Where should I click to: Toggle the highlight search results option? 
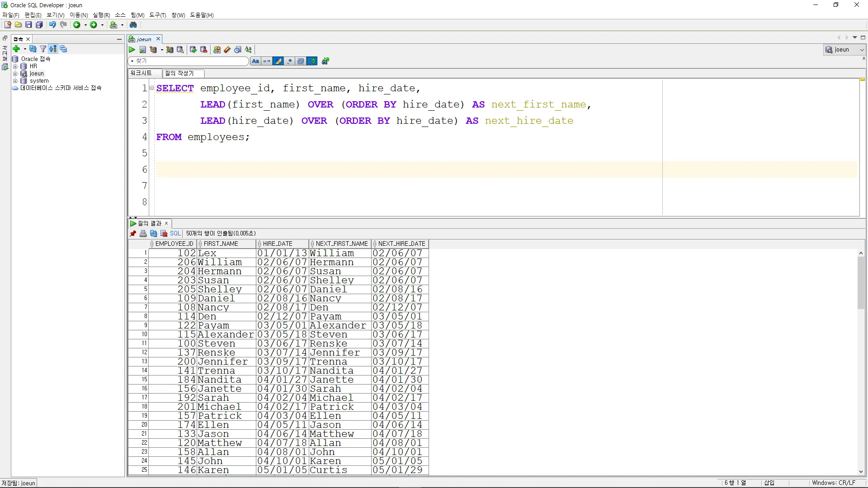click(x=278, y=61)
